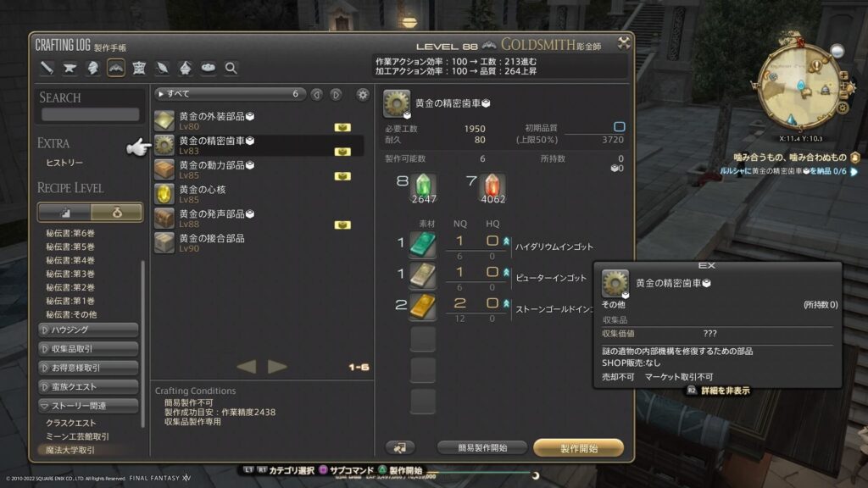Switch to the Blacksmith anvil icon

(70, 68)
